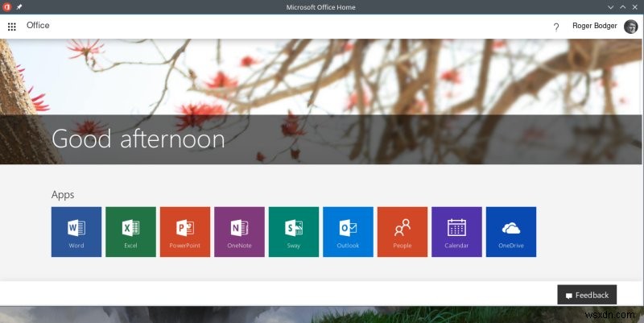Click the Office icon in title bar
The height and width of the screenshot is (323, 644).
pyautogui.click(x=6, y=6)
